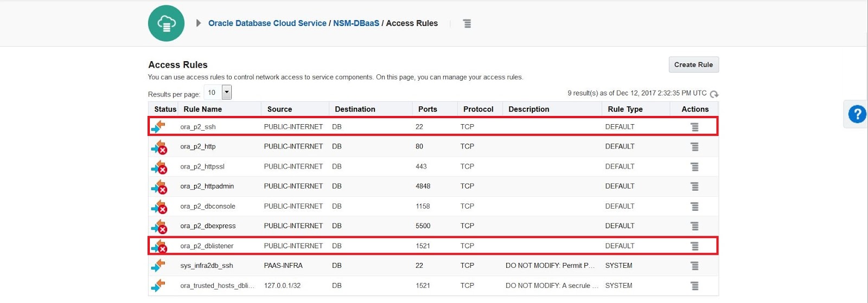
Task: Click the Database Cloud Service logo icon
Action: click(x=166, y=23)
